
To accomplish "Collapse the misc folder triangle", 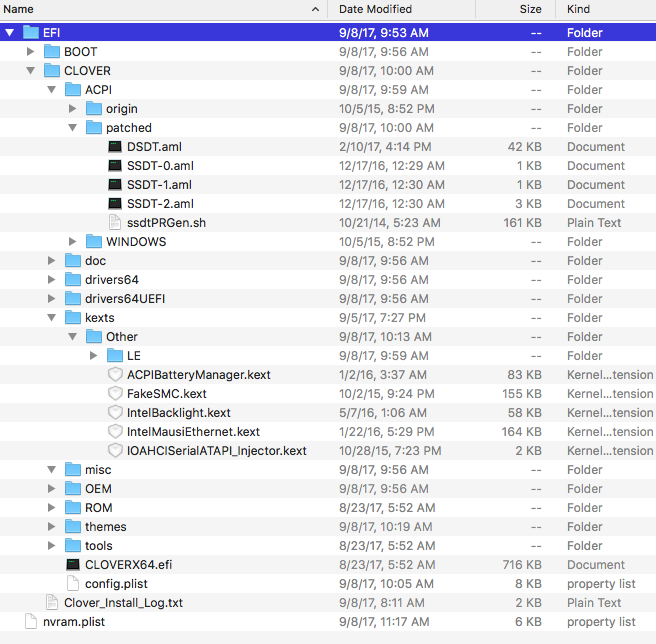I will pyautogui.click(x=51, y=470).
